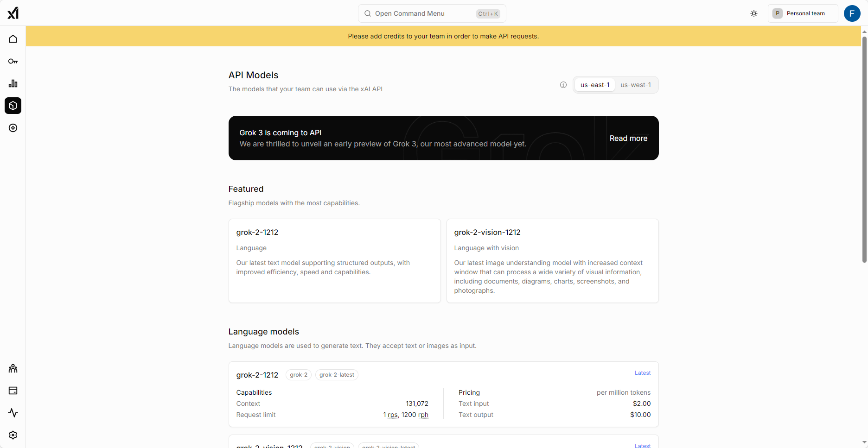The height and width of the screenshot is (448, 868).
Task: Open the activity pulse sidebar icon
Action: pos(13,413)
